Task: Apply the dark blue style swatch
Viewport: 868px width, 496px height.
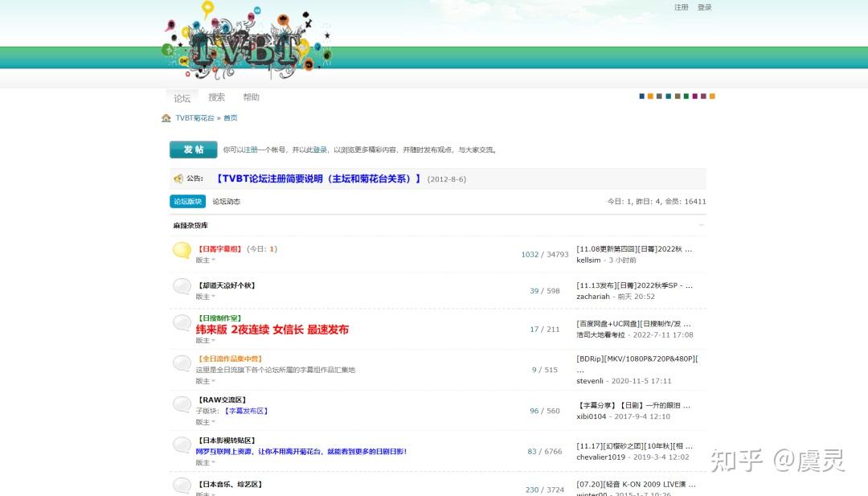Action: (642, 96)
